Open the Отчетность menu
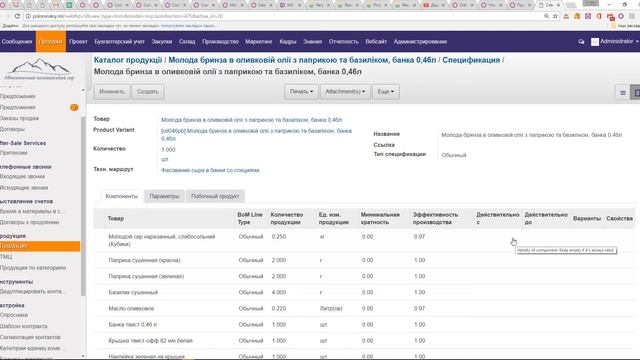The width and height of the screenshot is (640, 360). pyautogui.click(x=344, y=42)
